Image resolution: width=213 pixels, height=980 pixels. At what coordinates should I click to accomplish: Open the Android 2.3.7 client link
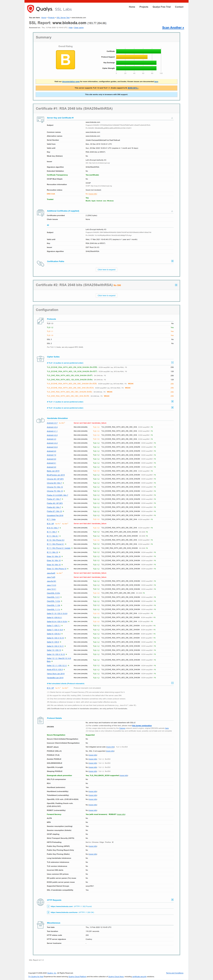(x=52, y=423)
